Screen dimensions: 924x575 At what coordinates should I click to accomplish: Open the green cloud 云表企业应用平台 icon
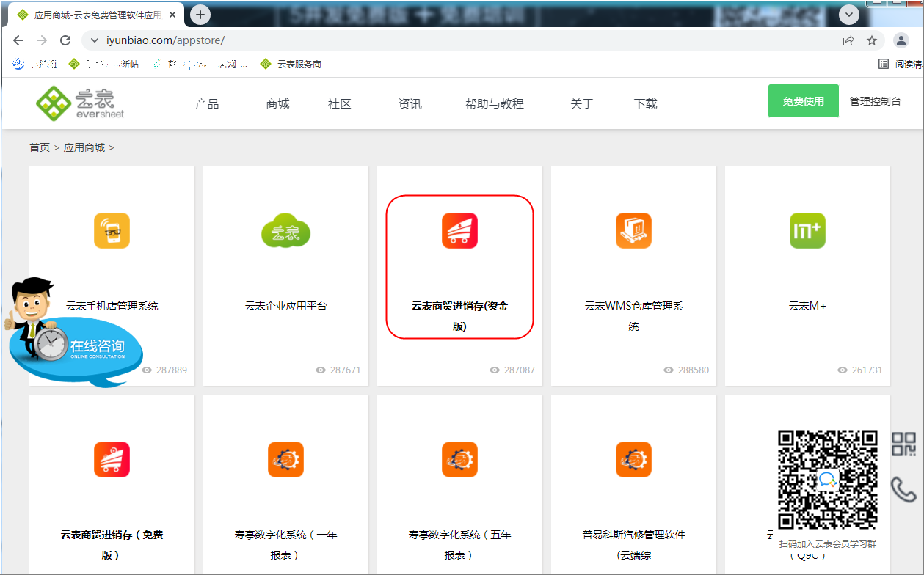pos(285,230)
